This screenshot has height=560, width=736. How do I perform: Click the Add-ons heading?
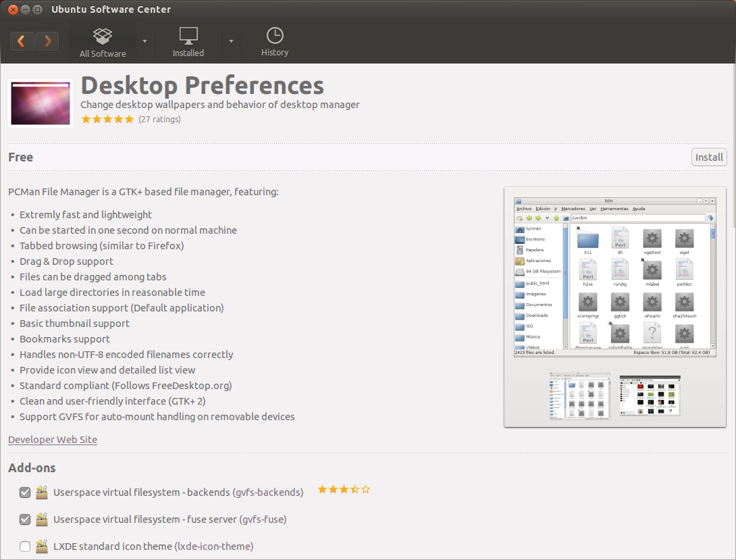(32, 468)
